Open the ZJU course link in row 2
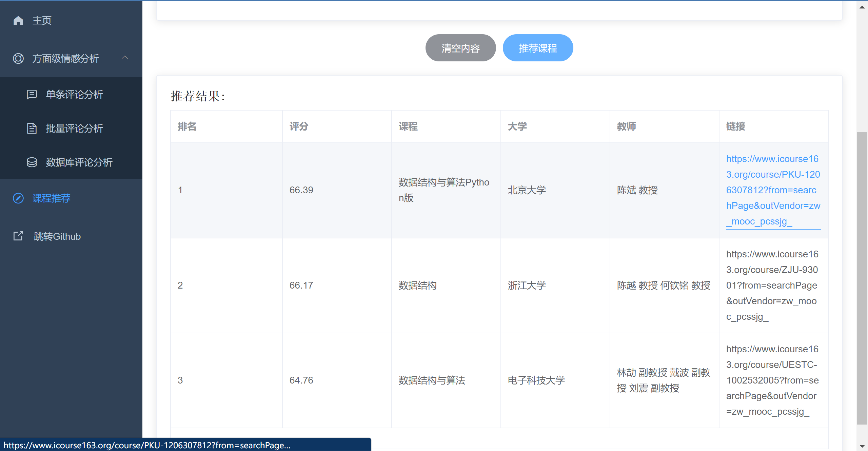Viewport: 868px width, 451px height. [772, 285]
